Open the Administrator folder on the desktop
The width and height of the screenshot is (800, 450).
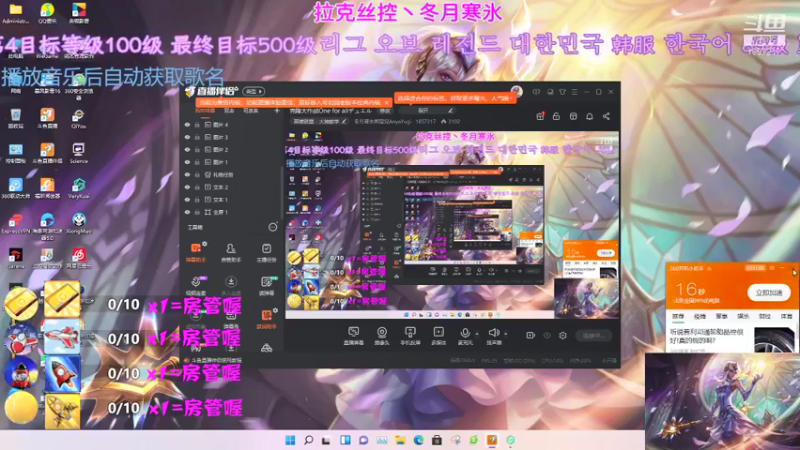pyautogui.click(x=15, y=13)
